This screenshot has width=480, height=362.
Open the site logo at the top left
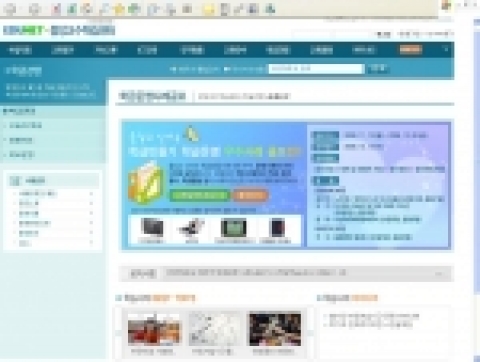tap(59, 30)
